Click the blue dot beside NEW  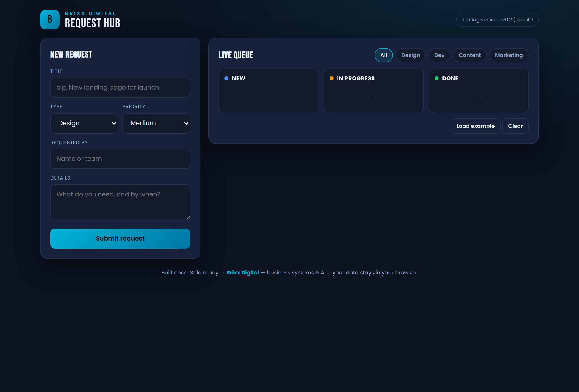tap(226, 78)
